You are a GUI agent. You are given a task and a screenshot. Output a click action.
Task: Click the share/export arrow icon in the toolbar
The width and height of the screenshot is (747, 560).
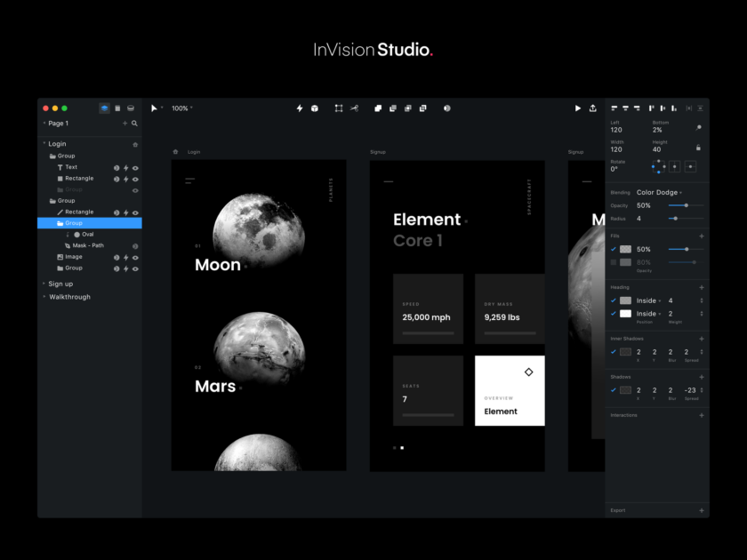pyautogui.click(x=592, y=108)
